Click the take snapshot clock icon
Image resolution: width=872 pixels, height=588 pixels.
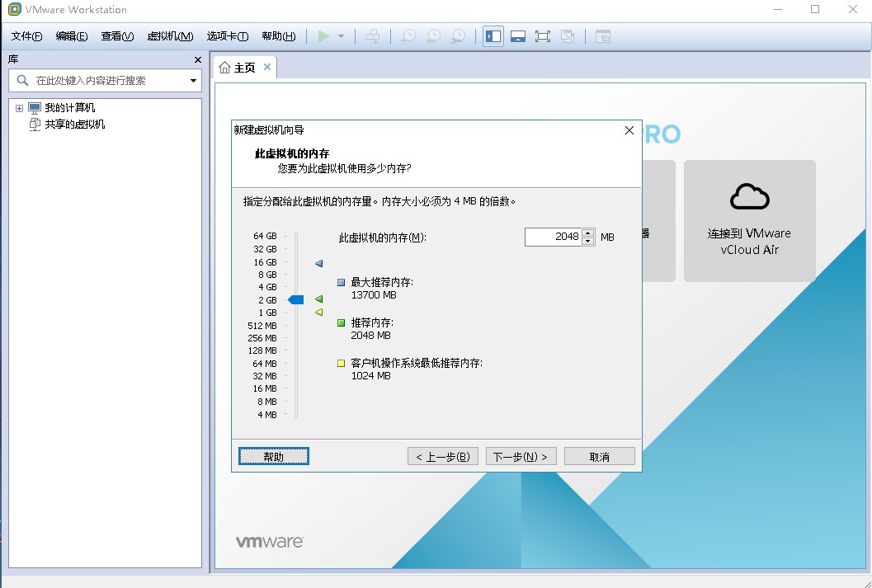pyautogui.click(x=408, y=36)
